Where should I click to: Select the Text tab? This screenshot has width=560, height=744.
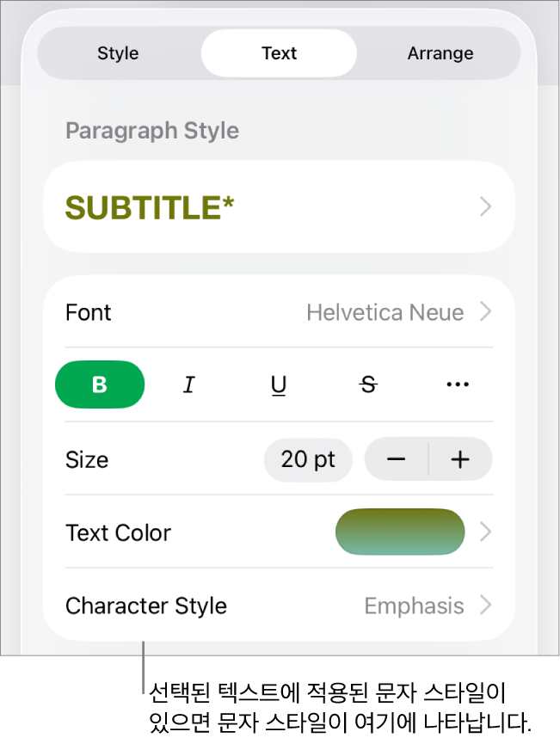(279, 53)
